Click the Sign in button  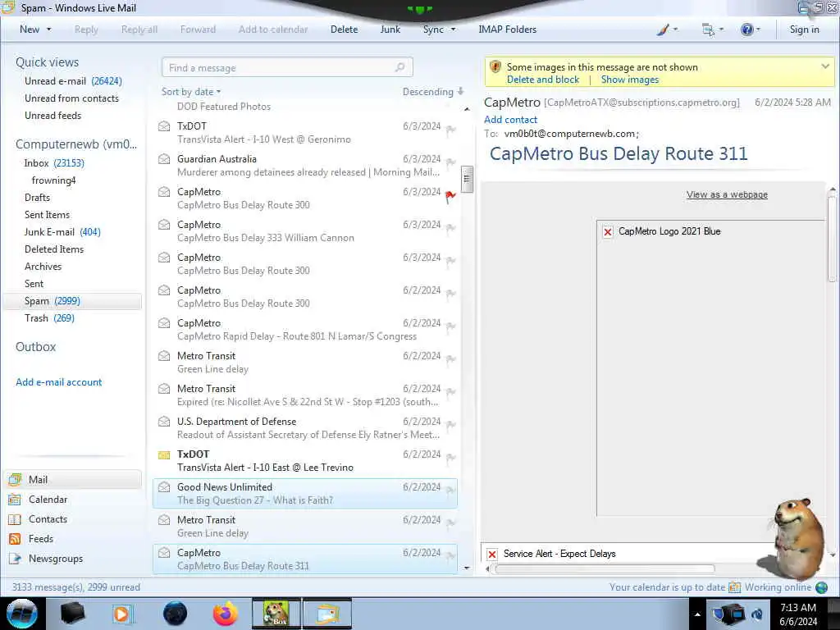coord(804,30)
